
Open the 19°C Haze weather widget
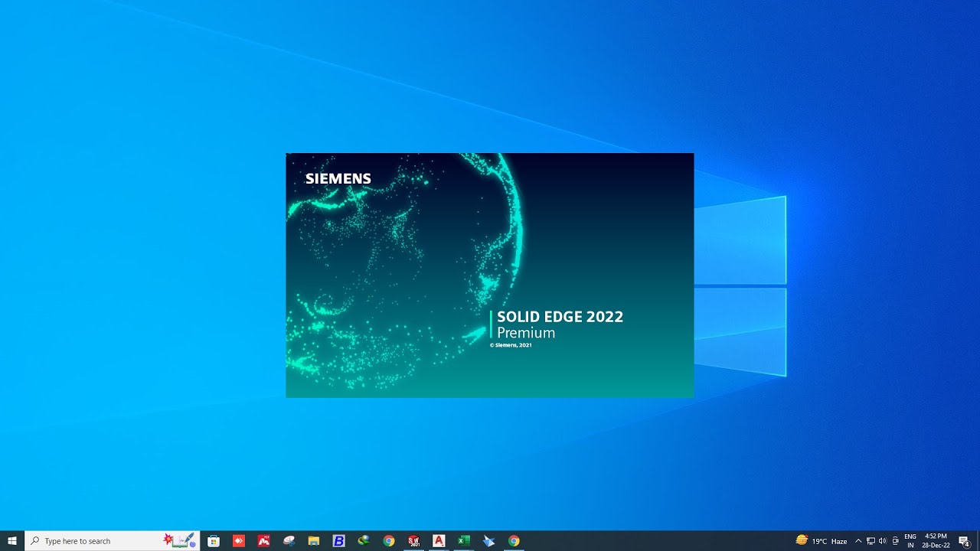coord(822,541)
